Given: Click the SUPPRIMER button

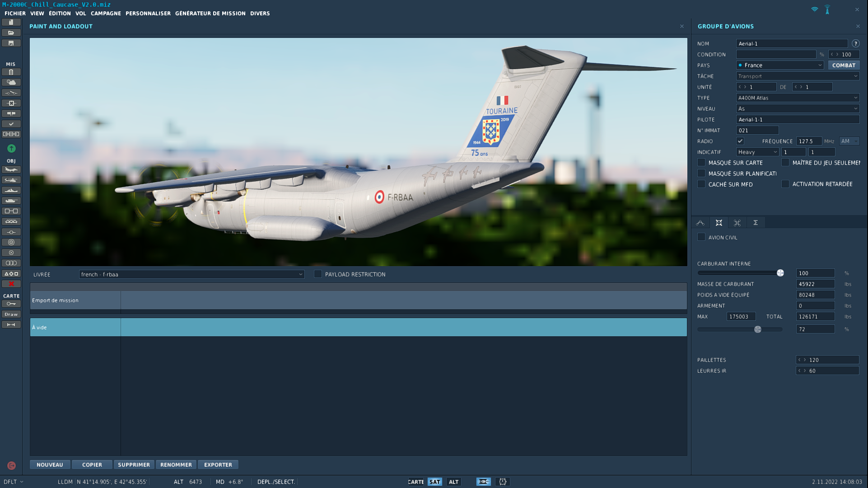Looking at the screenshot, I should coord(134,465).
